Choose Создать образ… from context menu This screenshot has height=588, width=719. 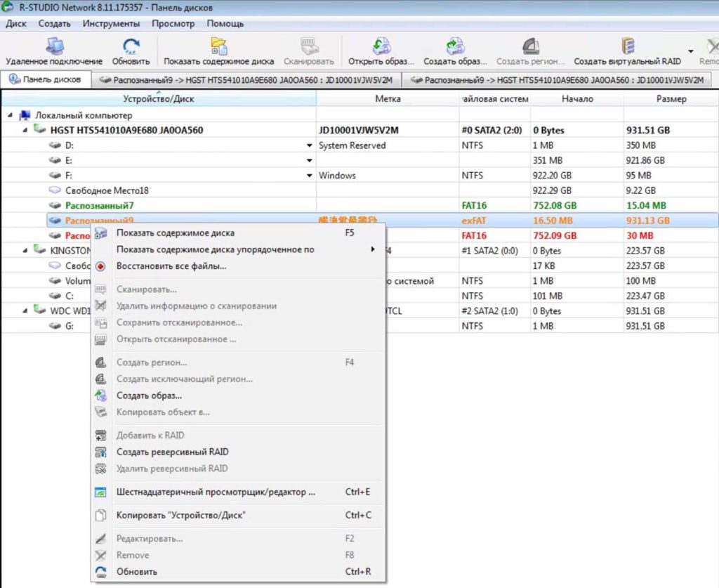(x=239, y=396)
